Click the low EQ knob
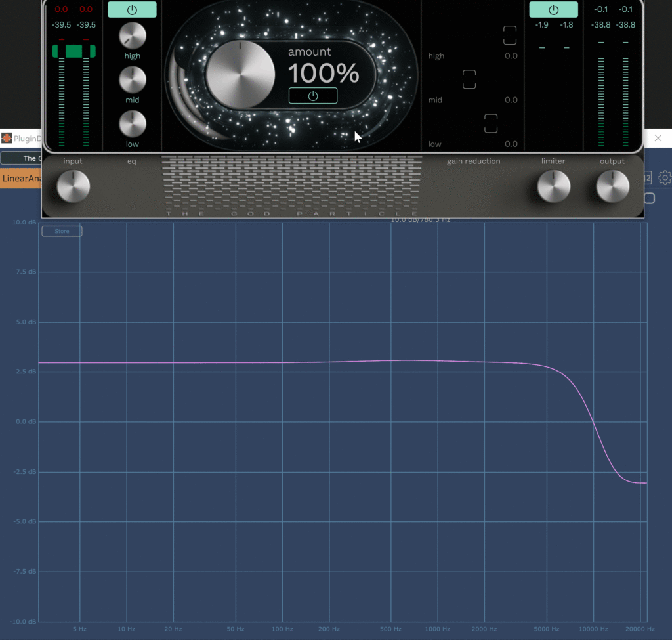Screen dimensions: 672x640 point(132,123)
